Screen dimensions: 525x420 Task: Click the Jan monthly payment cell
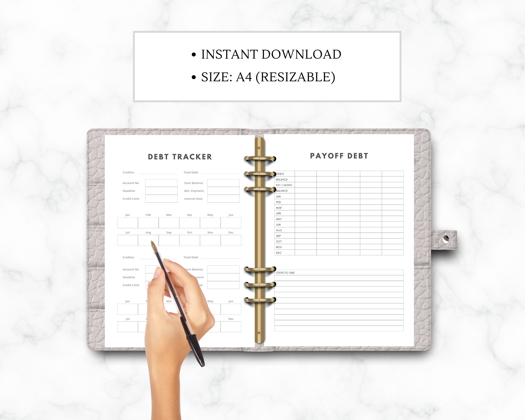(127, 223)
